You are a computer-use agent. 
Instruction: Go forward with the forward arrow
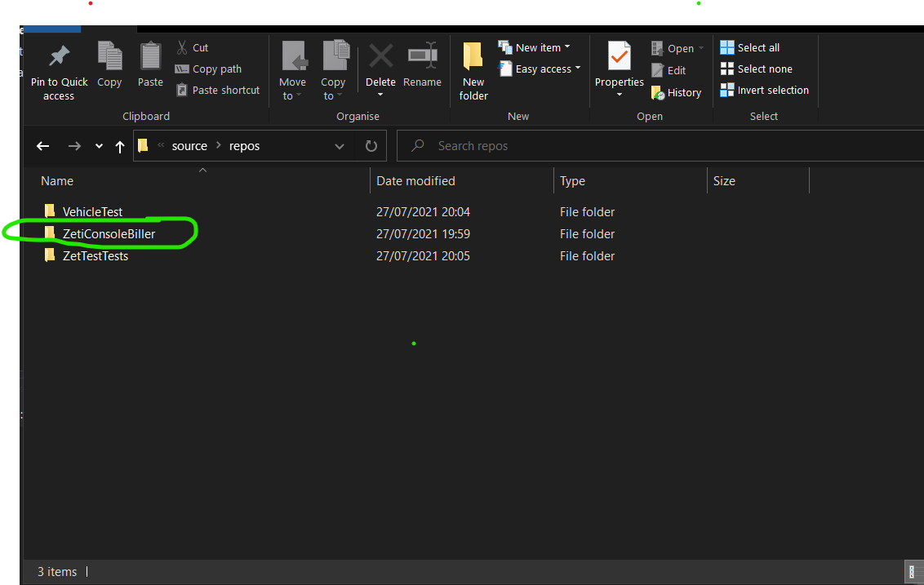point(74,146)
